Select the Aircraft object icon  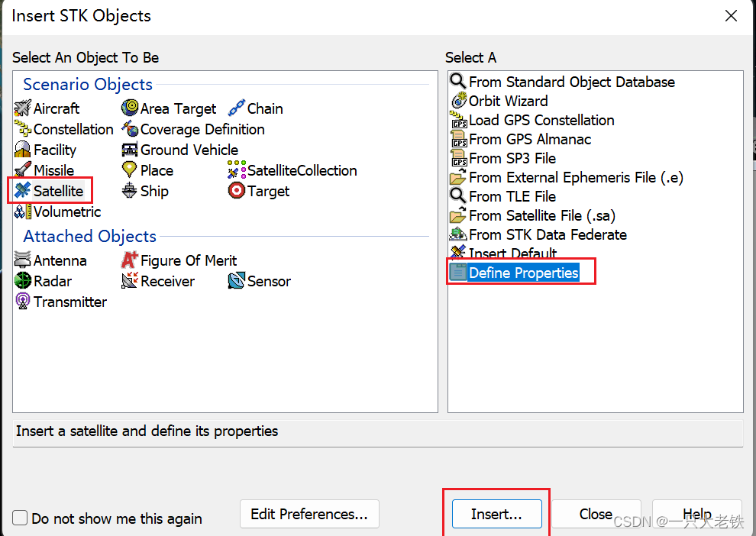point(23,108)
